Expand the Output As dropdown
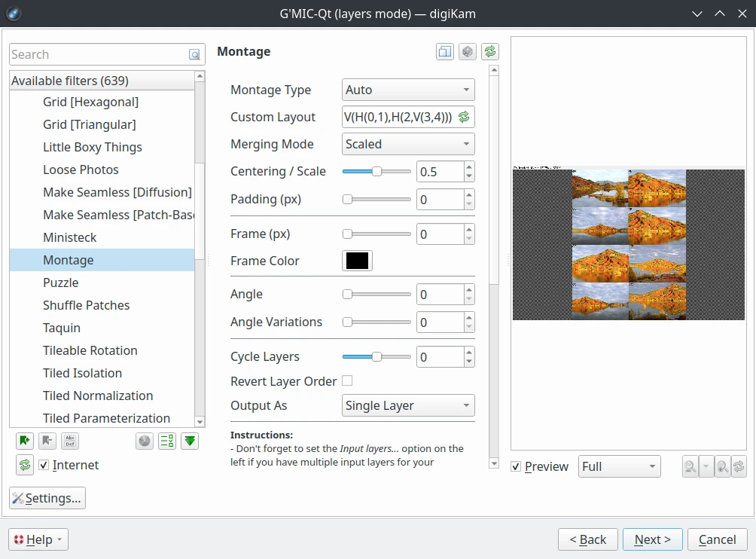756x559 pixels. pos(408,405)
